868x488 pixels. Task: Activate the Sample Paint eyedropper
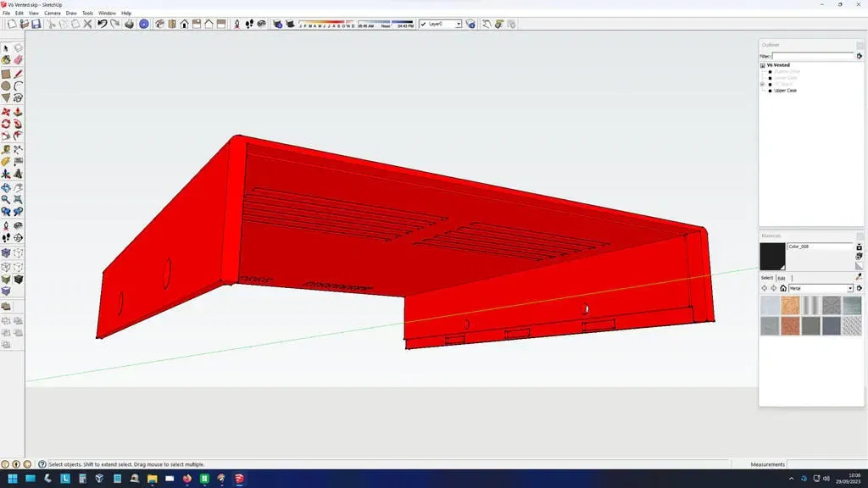[x=860, y=277]
